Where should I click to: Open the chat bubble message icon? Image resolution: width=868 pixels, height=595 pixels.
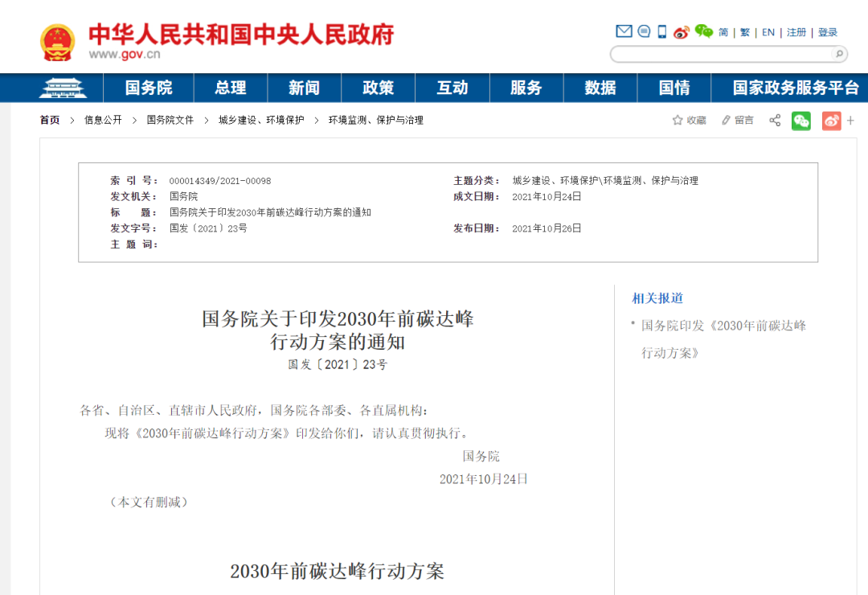644,31
